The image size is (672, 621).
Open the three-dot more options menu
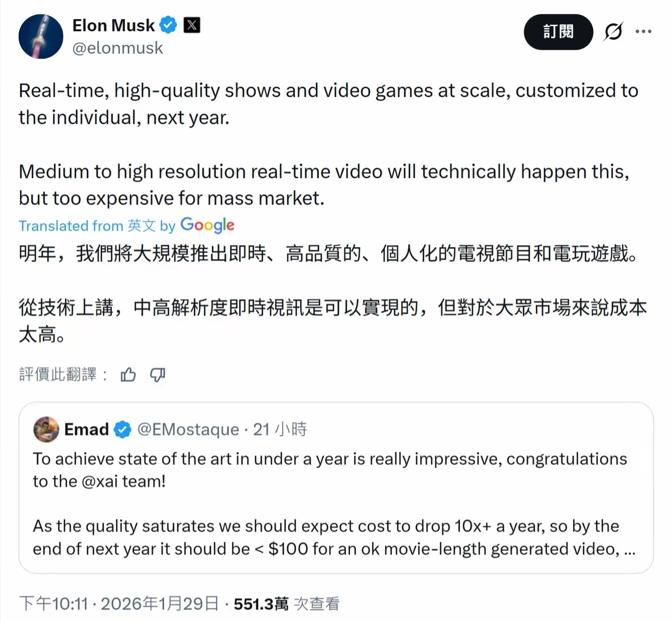point(644,32)
